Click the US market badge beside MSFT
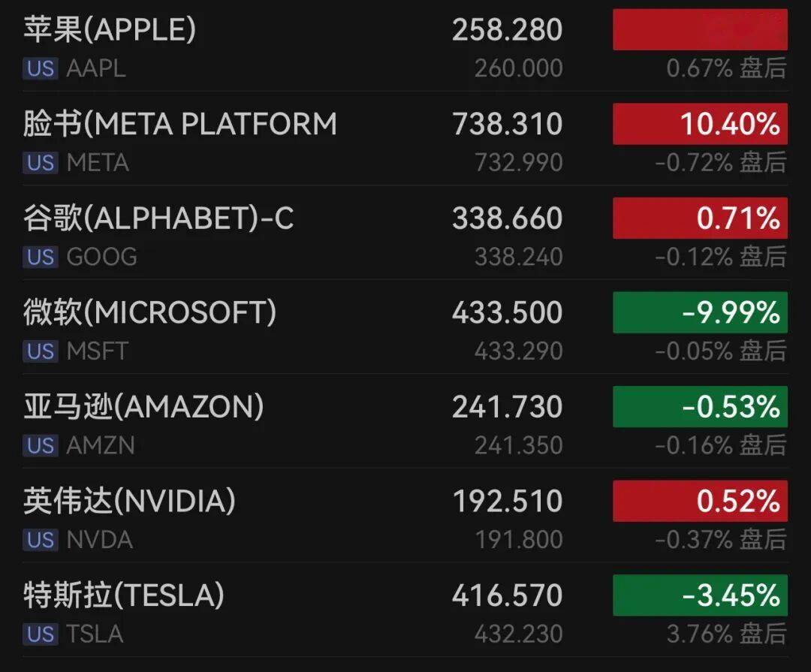The width and height of the screenshot is (811, 672). [41, 351]
